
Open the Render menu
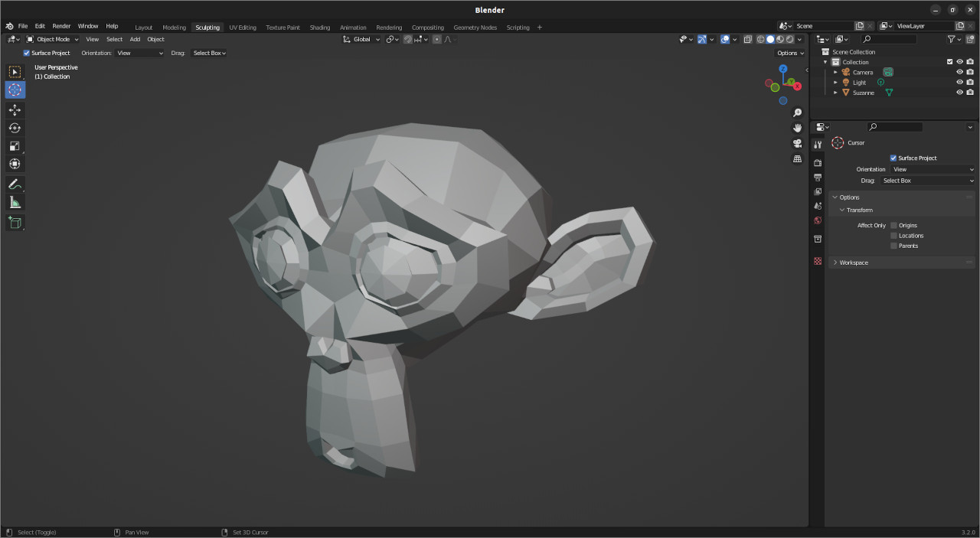point(61,26)
